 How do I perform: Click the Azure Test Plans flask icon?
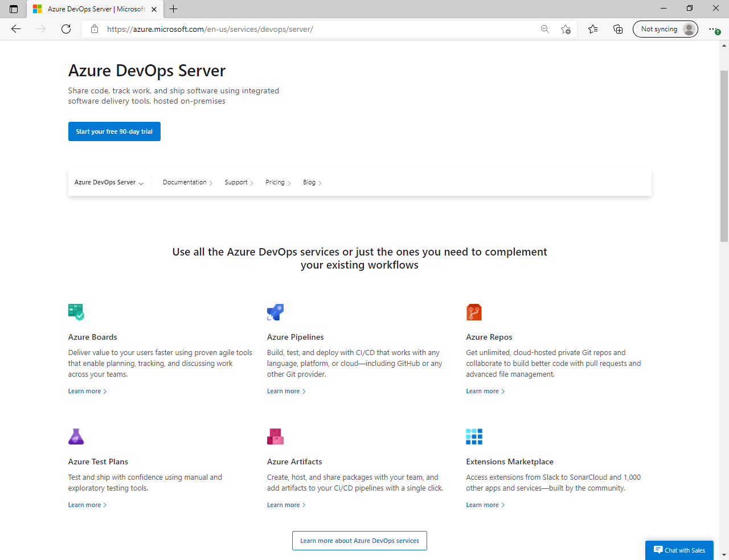76,437
